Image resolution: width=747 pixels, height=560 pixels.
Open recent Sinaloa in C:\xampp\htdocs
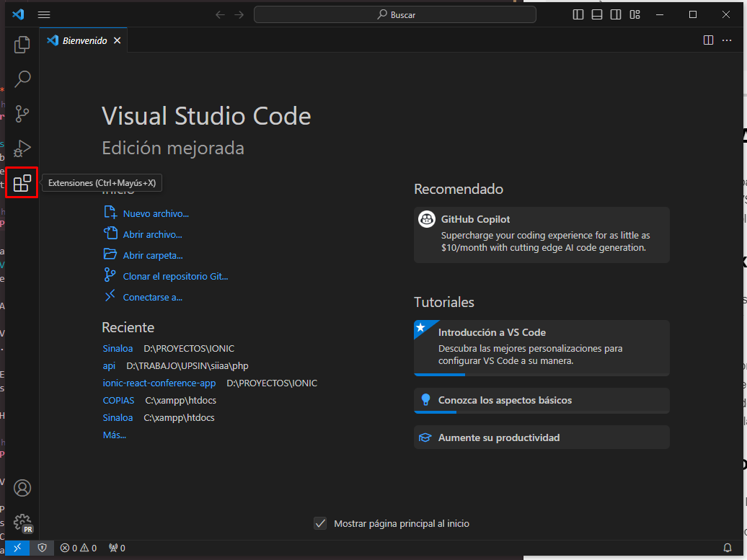118,417
